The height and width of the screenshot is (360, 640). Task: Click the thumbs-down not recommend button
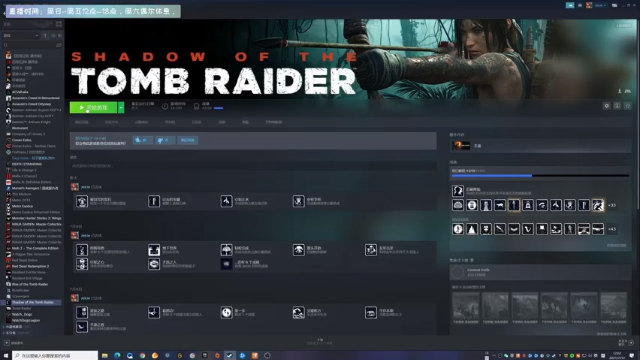click(165, 140)
